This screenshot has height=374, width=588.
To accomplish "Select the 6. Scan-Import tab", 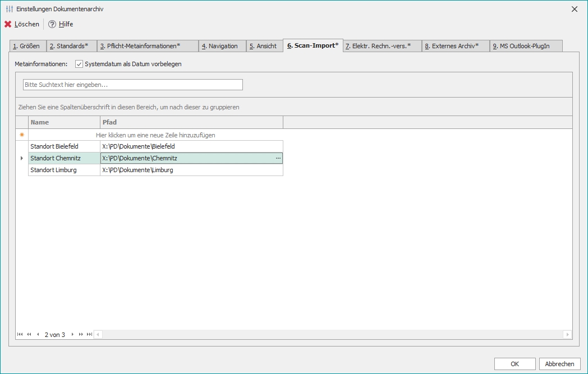I will pyautogui.click(x=313, y=45).
